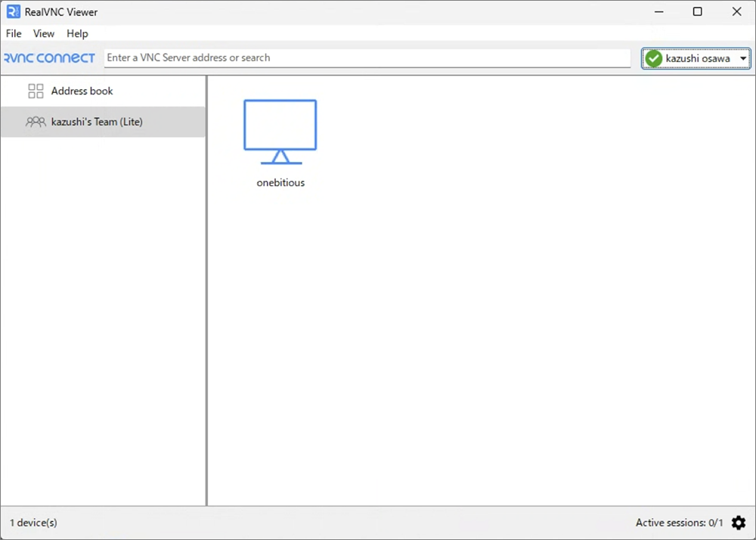Click the 1 device(s) status text
The height and width of the screenshot is (540, 756).
coord(33,523)
